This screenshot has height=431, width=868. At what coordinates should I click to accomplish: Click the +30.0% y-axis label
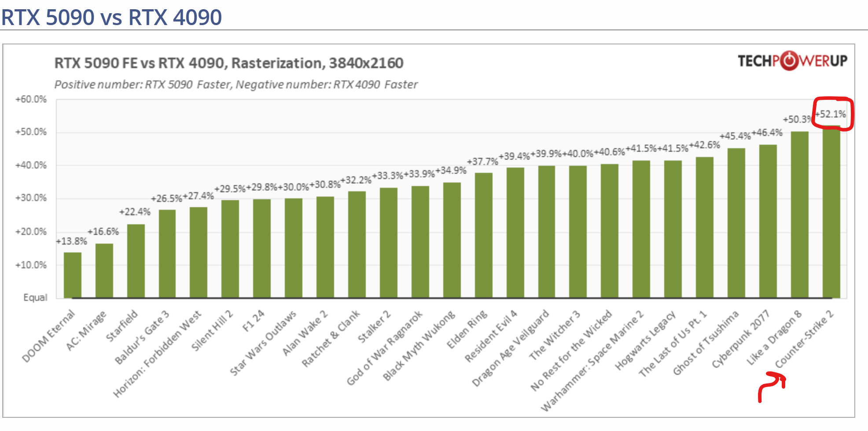31,198
